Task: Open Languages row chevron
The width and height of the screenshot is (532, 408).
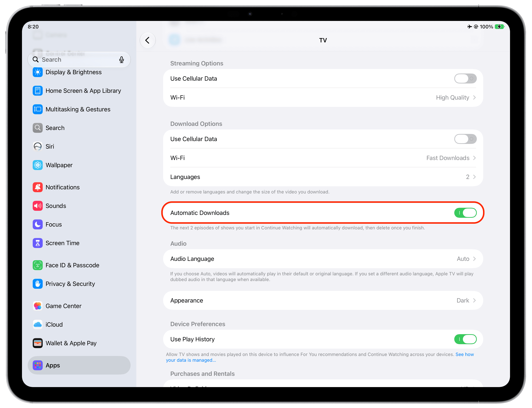Action: [474, 177]
